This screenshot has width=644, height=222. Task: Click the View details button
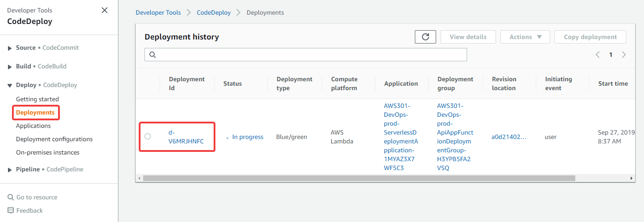(x=468, y=37)
